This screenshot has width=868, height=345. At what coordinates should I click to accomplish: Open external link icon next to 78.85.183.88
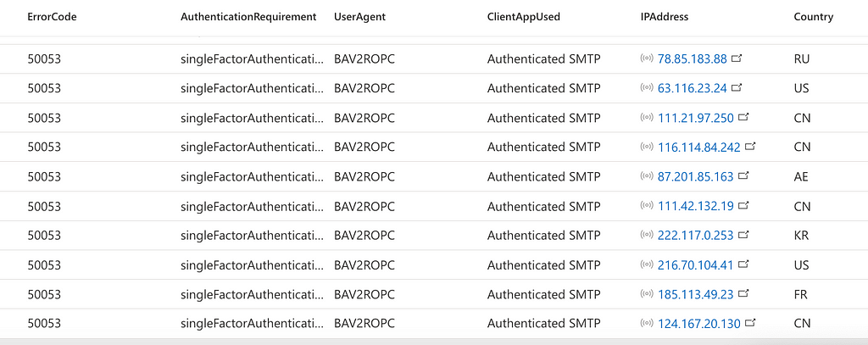[x=737, y=58]
